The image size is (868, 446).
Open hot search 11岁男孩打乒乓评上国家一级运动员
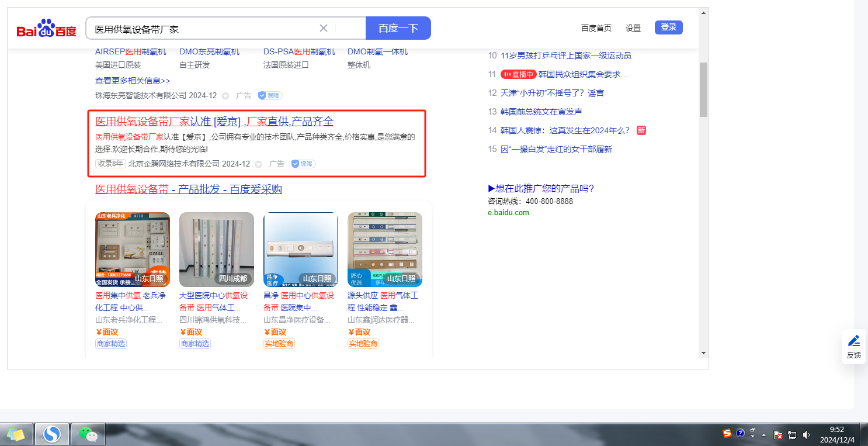(566, 56)
